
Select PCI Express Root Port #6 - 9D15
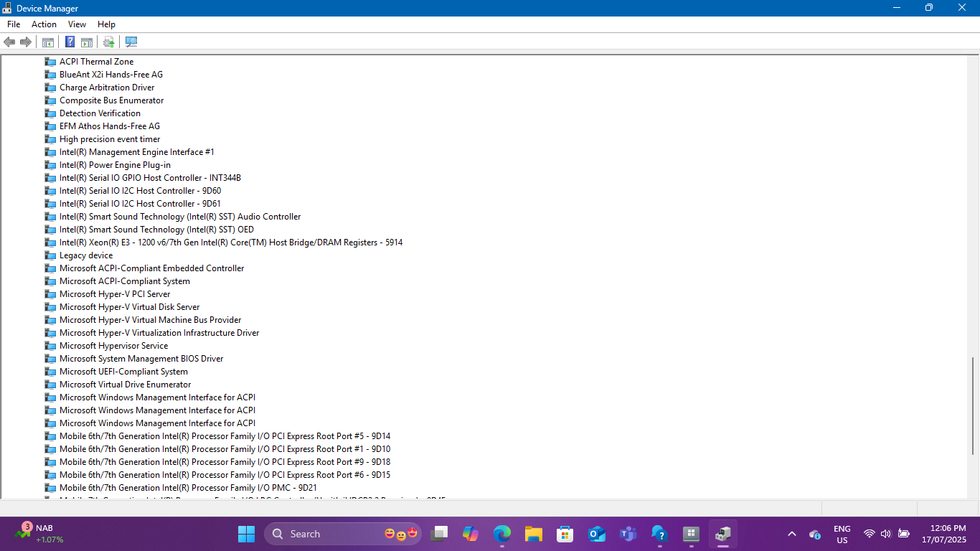[225, 475]
